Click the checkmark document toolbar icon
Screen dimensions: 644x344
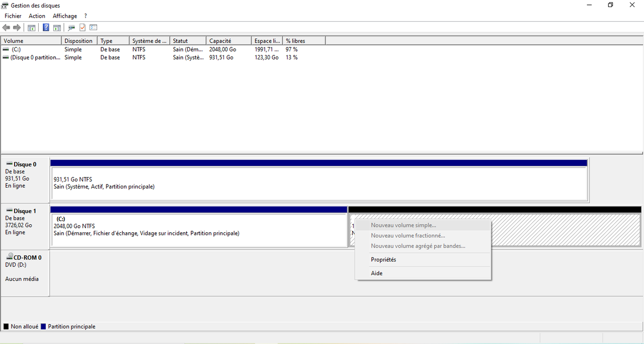(x=83, y=28)
